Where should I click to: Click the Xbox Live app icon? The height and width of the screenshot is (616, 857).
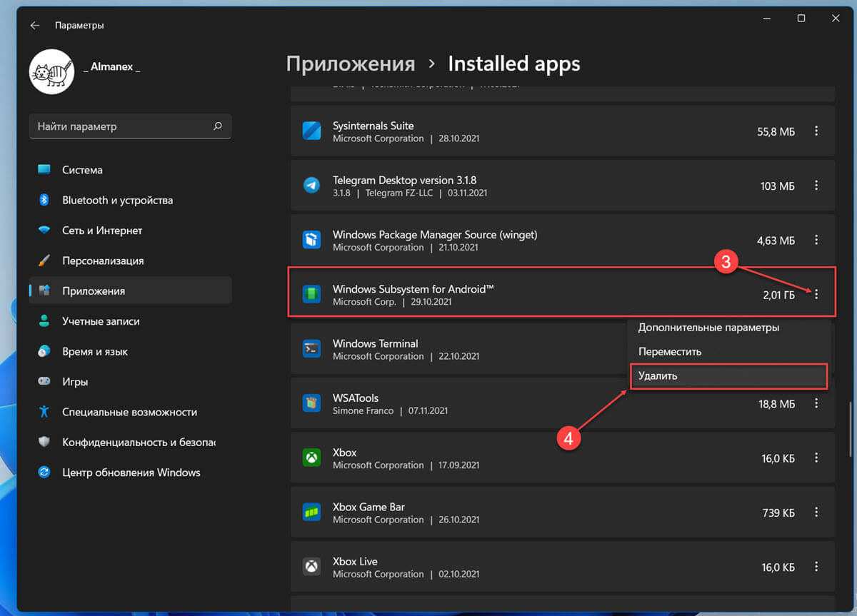tap(311, 567)
